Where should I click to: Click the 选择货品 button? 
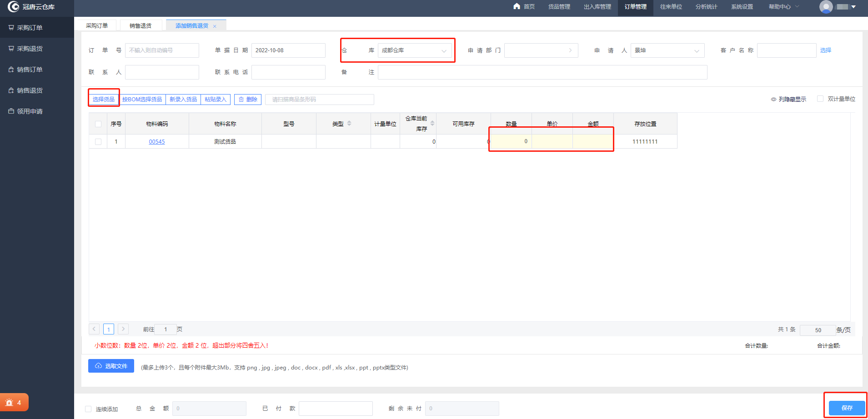point(104,100)
